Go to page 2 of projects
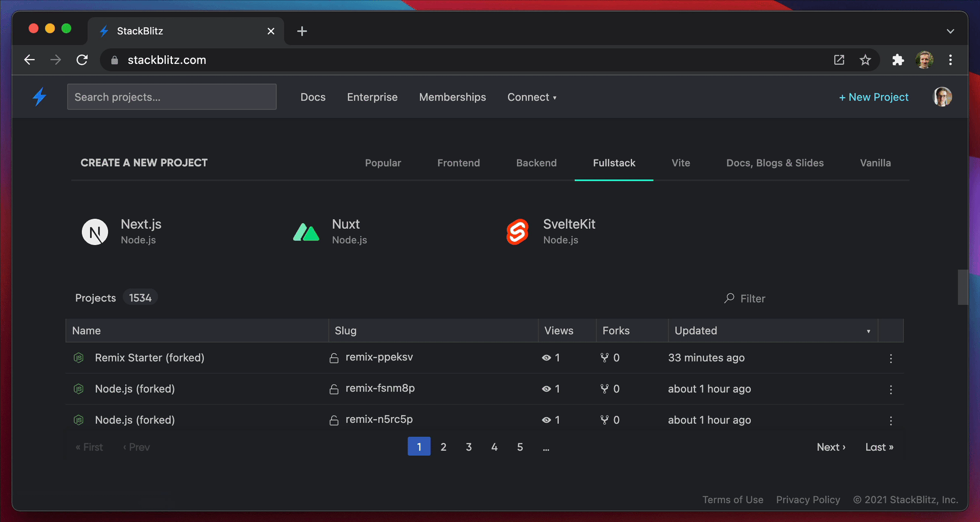980x522 pixels. coord(443,447)
